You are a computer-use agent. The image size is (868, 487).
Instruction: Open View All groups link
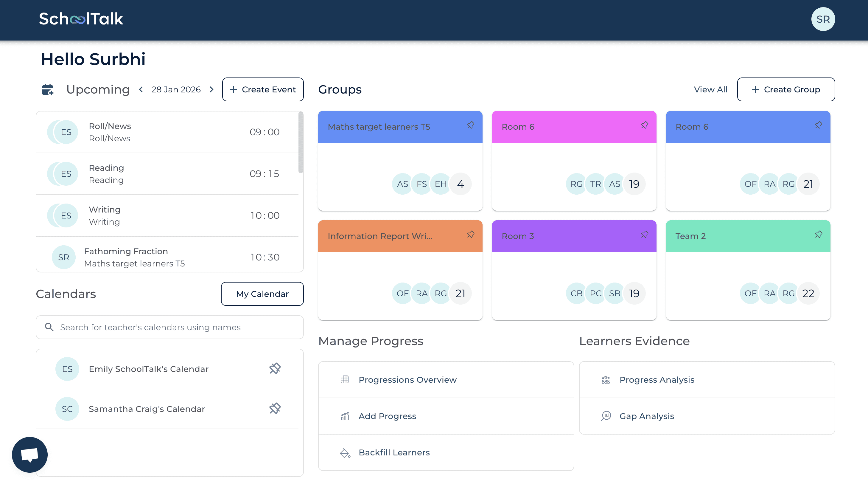tap(710, 89)
